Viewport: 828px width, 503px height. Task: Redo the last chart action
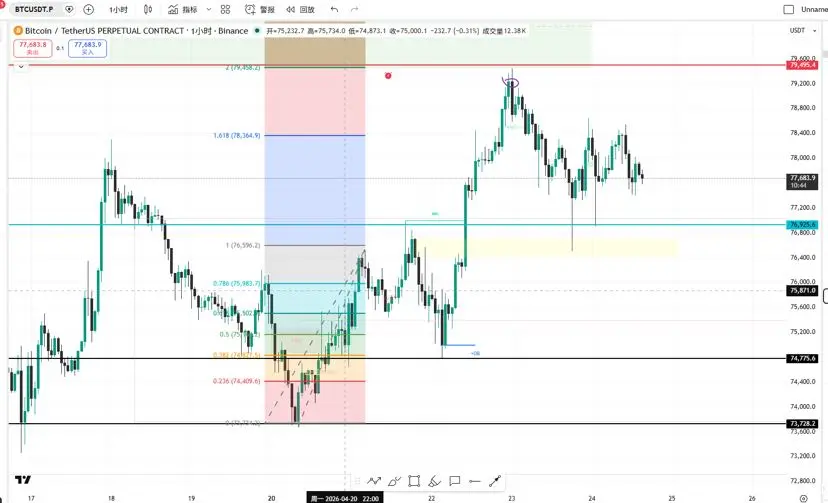pos(354,10)
